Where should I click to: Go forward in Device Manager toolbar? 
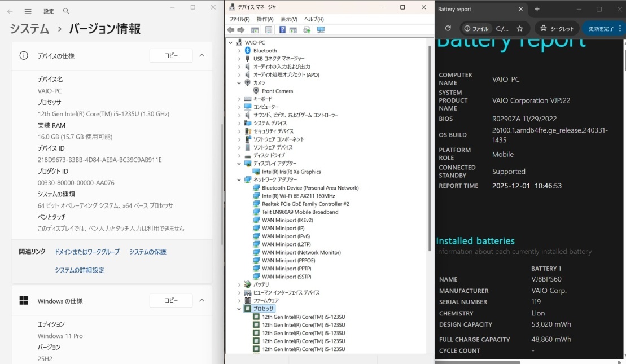240,30
